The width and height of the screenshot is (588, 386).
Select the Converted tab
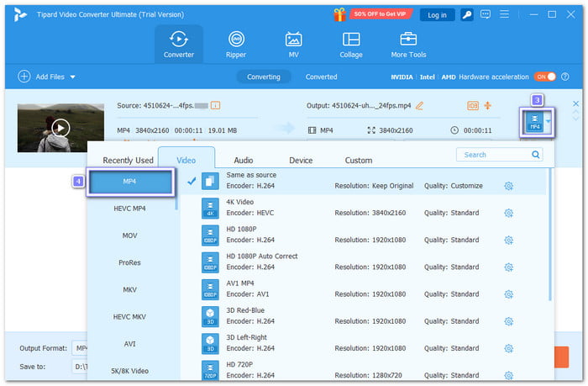[x=322, y=77]
